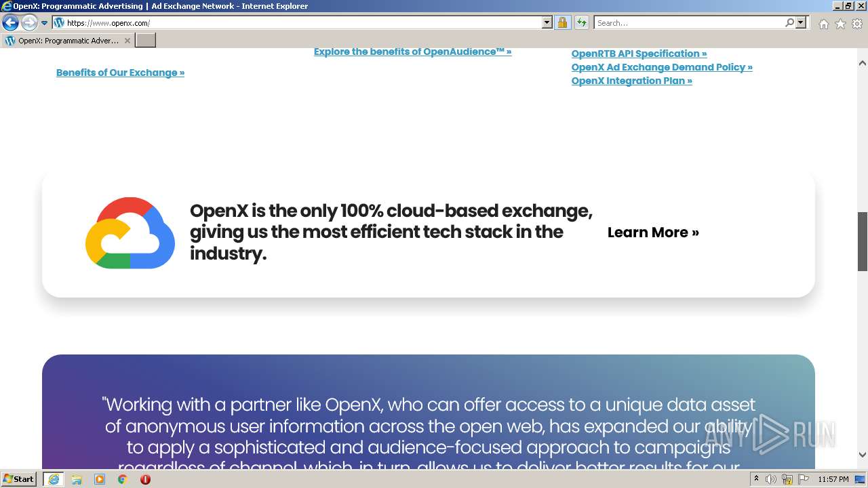This screenshot has height=488, width=868.
Task: Open the search provider dropdown
Action: point(801,23)
